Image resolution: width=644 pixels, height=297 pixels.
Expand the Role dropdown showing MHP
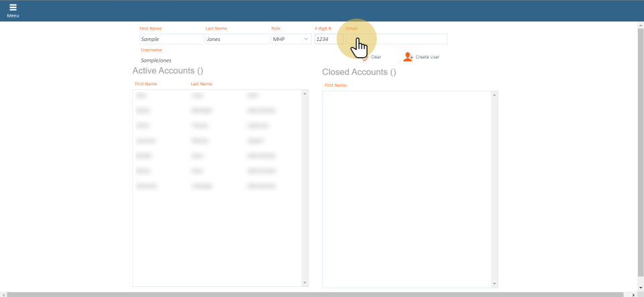click(x=290, y=39)
